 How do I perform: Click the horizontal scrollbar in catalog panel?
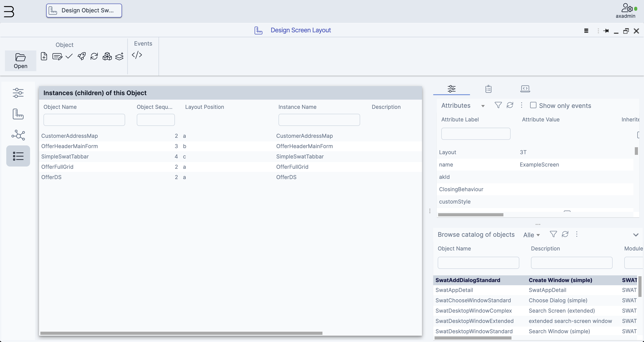tap(473, 338)
